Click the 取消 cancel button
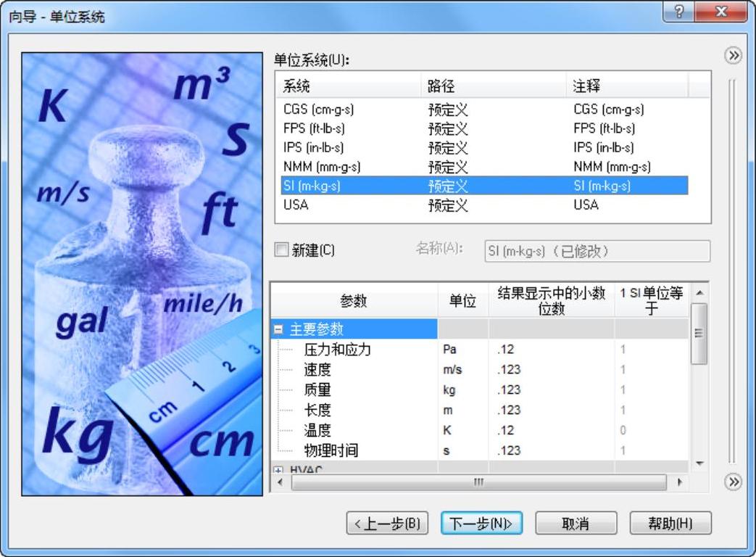This screenshot has height=557, width=756. (x=576, y=523)
